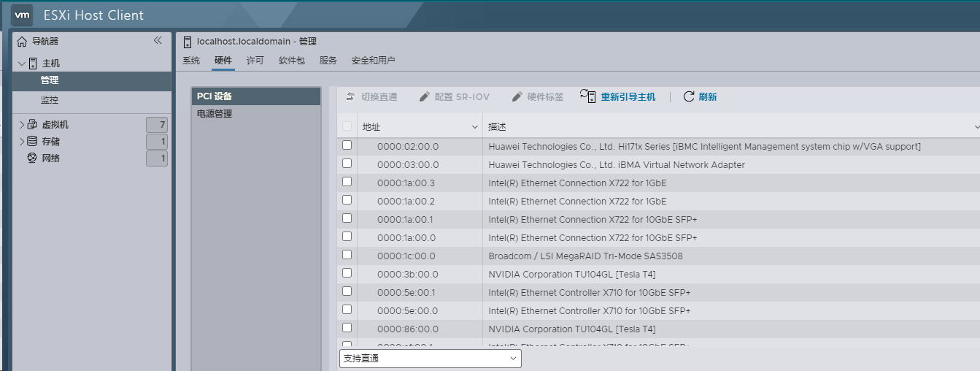Click the pencil icon of 硬件标签

(x=517, y=96)
